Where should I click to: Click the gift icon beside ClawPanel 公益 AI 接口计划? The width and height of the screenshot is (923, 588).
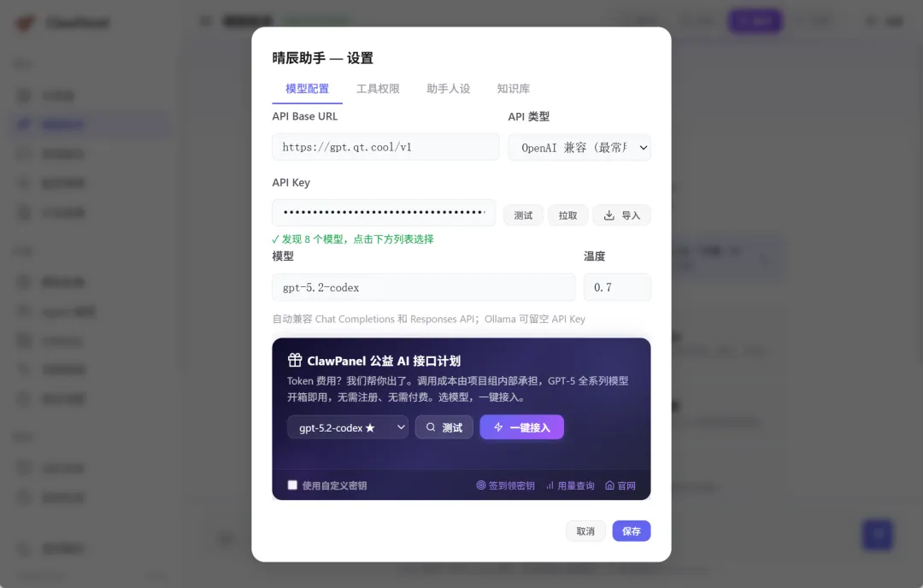pyautogui.click(x=294, y=360)
